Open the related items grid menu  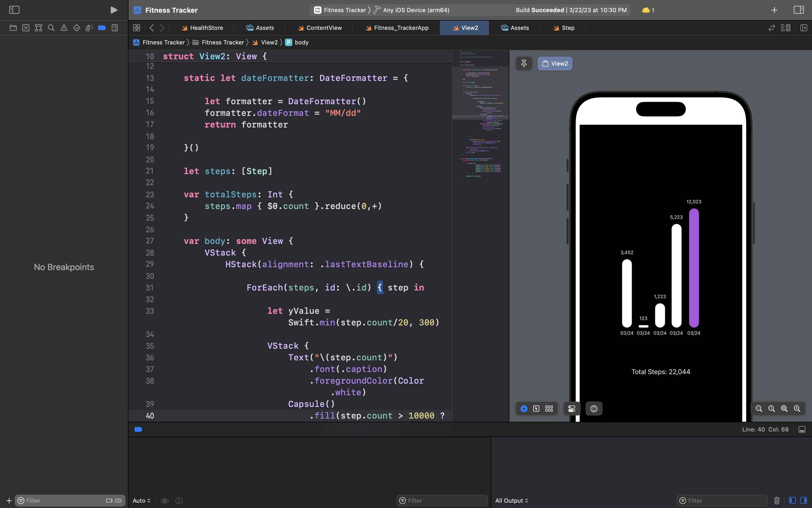(137, 28)
